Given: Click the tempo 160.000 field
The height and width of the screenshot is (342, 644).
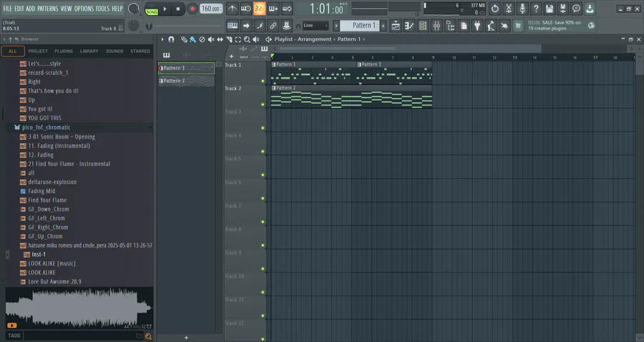Looking at the screenshot, I should click(x=211, y=9).
